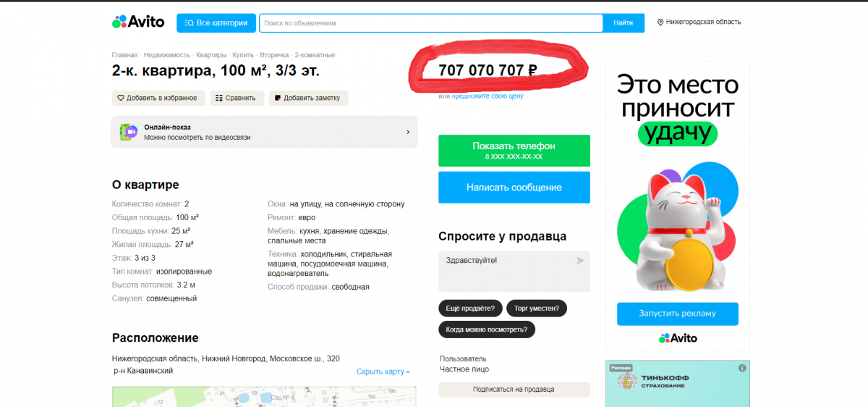Click the Avito logo in header
The width and height of the screenshot is (868, 407).
[x=138, y=22]
